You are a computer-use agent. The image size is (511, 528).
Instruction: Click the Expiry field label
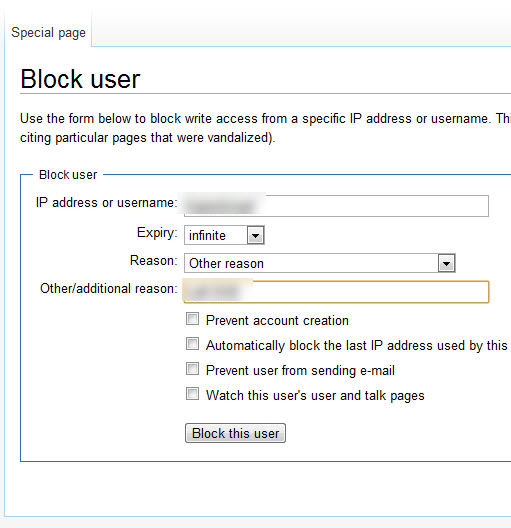click(157, 233)
